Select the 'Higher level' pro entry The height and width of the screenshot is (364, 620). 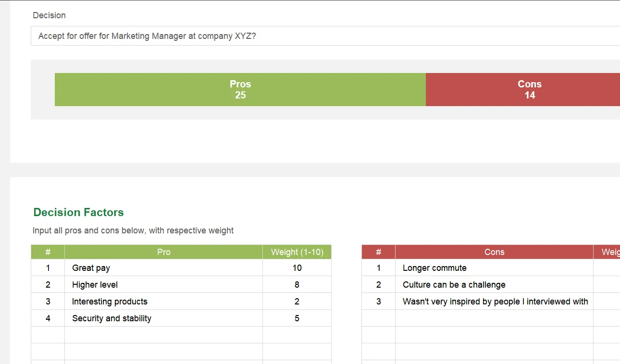point(94,284)
